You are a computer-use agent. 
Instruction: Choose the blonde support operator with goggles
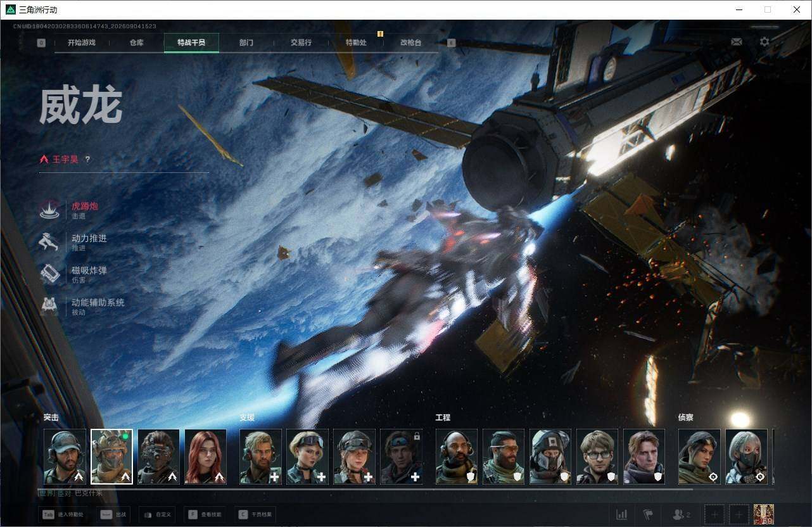point(308,457)
